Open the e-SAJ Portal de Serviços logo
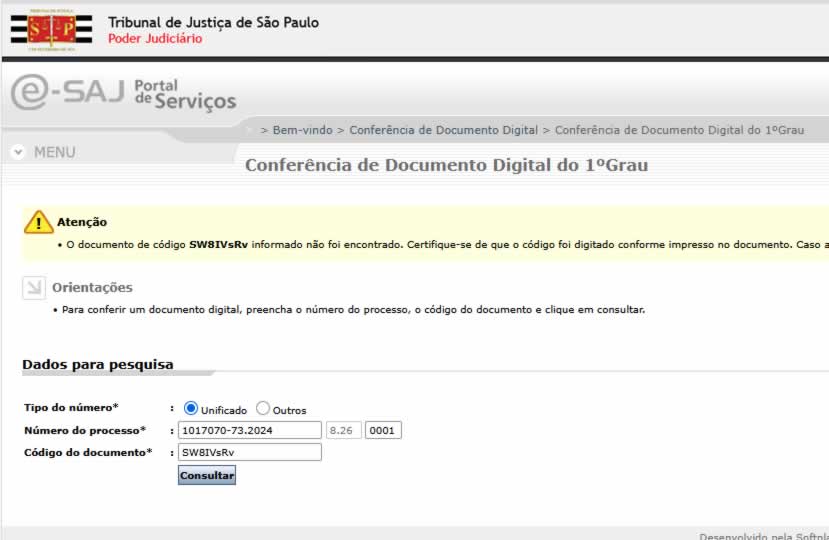 (x=124, y=94)
